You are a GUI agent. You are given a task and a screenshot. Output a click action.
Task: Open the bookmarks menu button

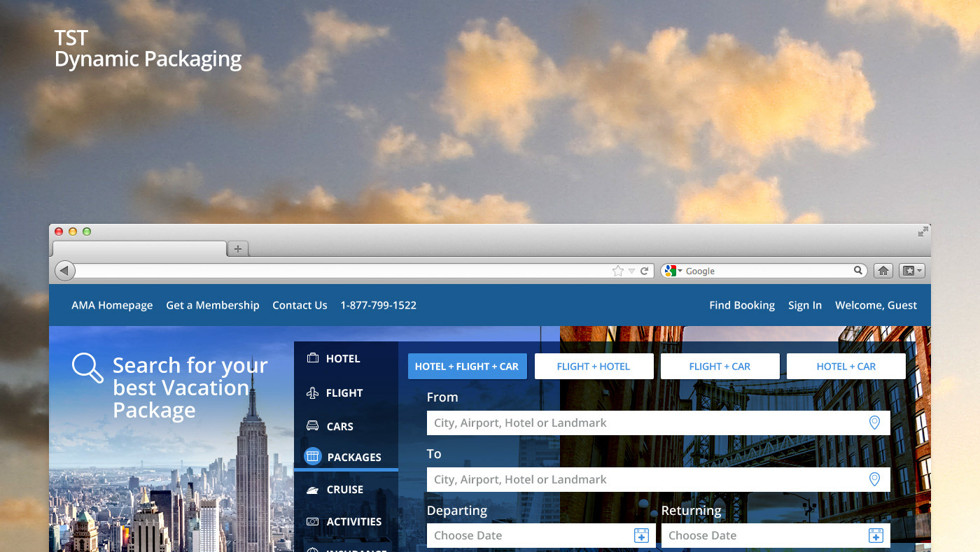pos(912,271)
